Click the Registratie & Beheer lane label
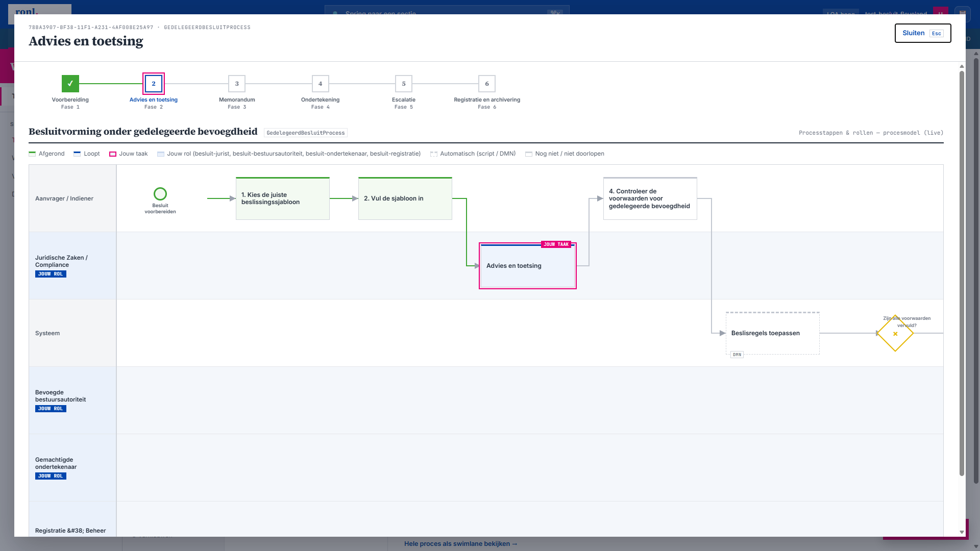 pyautogui.click(x=70, y=531)
